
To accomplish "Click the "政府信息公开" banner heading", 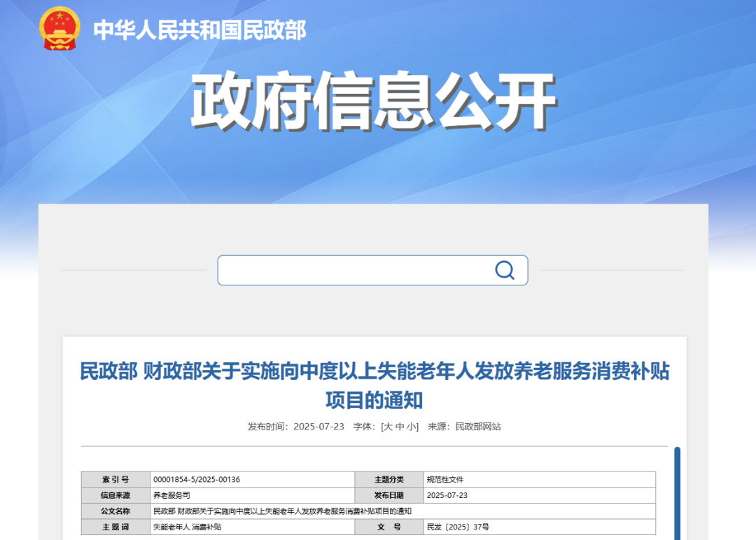I will coord(376,98).
